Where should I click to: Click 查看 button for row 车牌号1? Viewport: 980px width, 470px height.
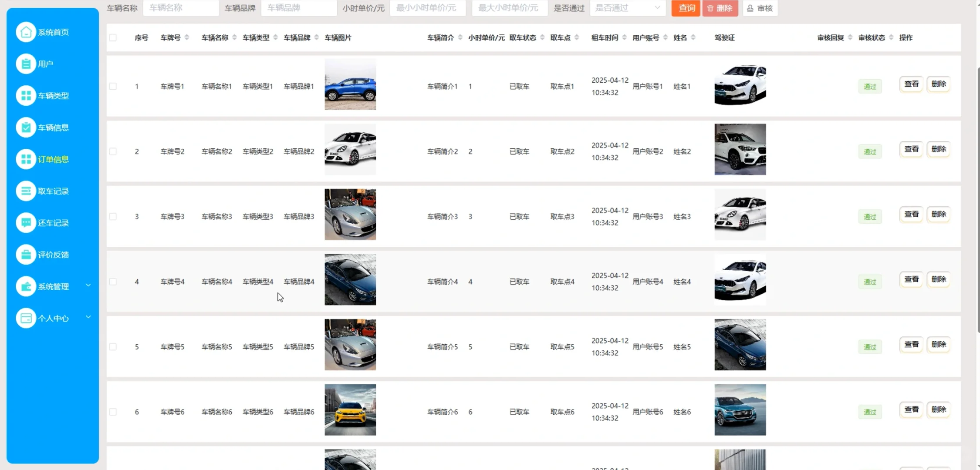click(x=911, y=84)
